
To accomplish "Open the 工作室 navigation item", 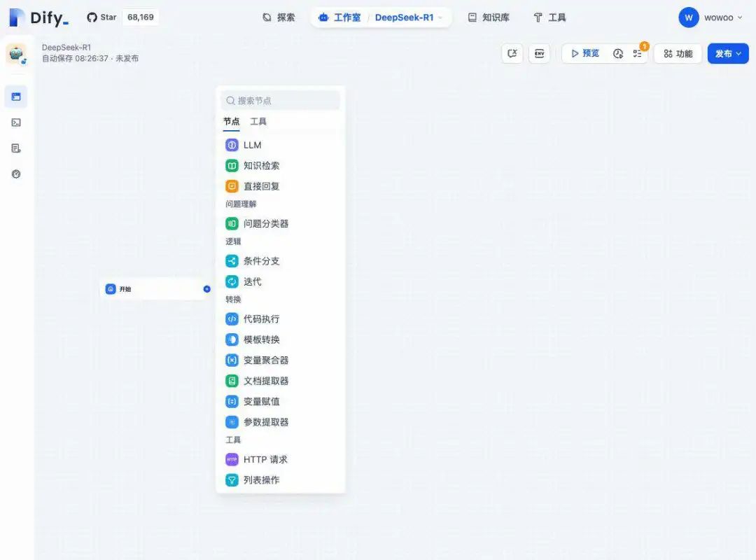I will point(340,17).
